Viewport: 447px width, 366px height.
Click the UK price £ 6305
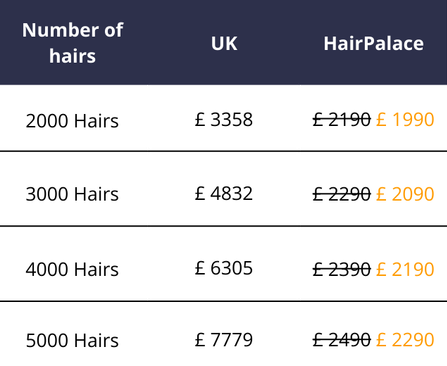(224, 268)
